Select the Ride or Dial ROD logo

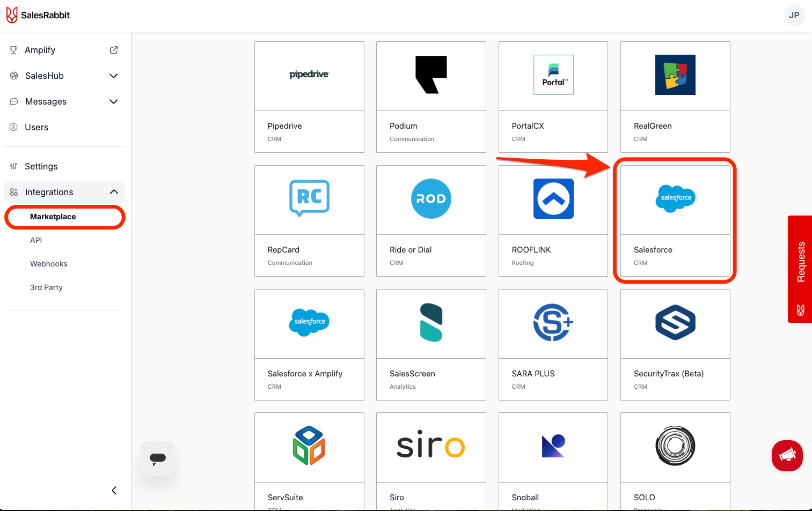pyautogui.click(x=431, y=198)
